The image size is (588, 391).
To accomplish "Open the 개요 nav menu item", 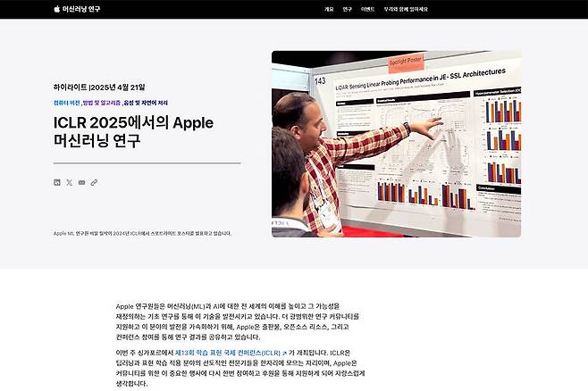I will point(329,9).
